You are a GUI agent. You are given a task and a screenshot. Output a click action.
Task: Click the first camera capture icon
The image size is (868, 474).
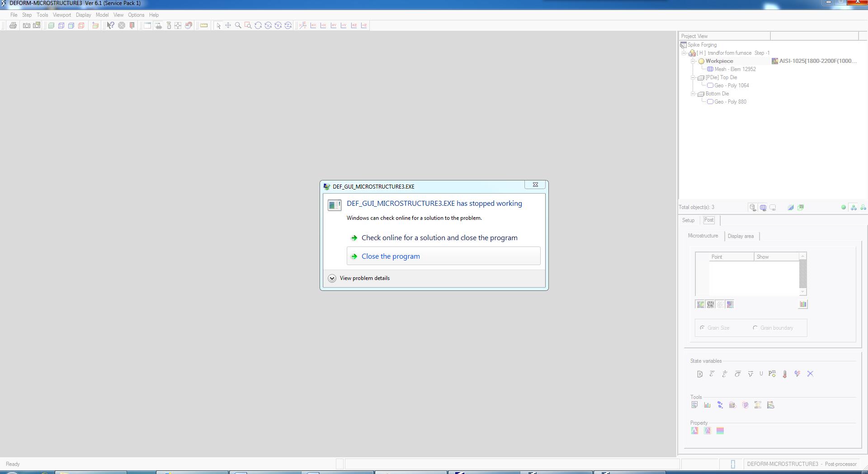(27, 26)
